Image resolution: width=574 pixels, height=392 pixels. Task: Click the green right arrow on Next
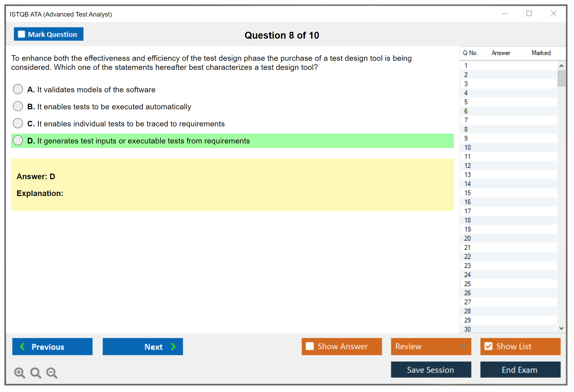[x=173, y=346]
